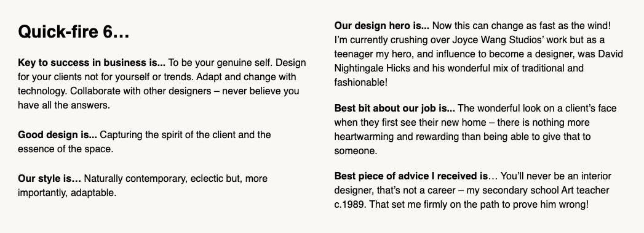The height and width of the screenshot is (233, 644).
Task: Click the phrase "have all the answers."
Action: (64, 105)
